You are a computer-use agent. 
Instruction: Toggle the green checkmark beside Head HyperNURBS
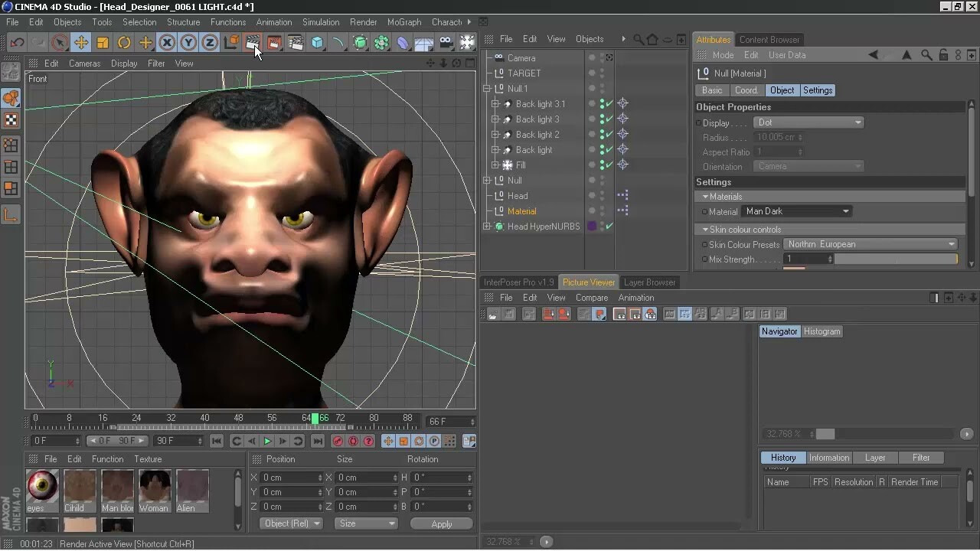pos(608,225)
